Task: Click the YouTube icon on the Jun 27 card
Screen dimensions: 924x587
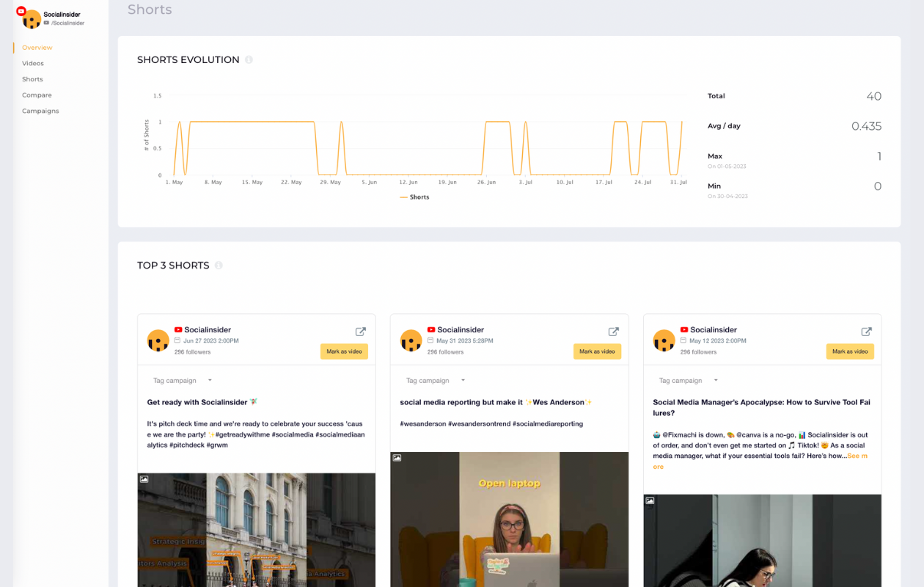Action: tap(178, 330)
